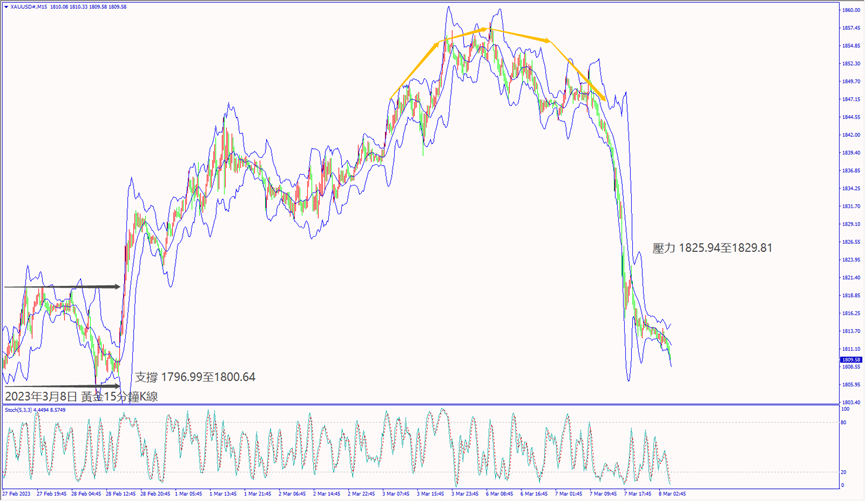Click the 1860.00 price axis label
The height and width of the screenshot is (501, 865).
point(849,10)
